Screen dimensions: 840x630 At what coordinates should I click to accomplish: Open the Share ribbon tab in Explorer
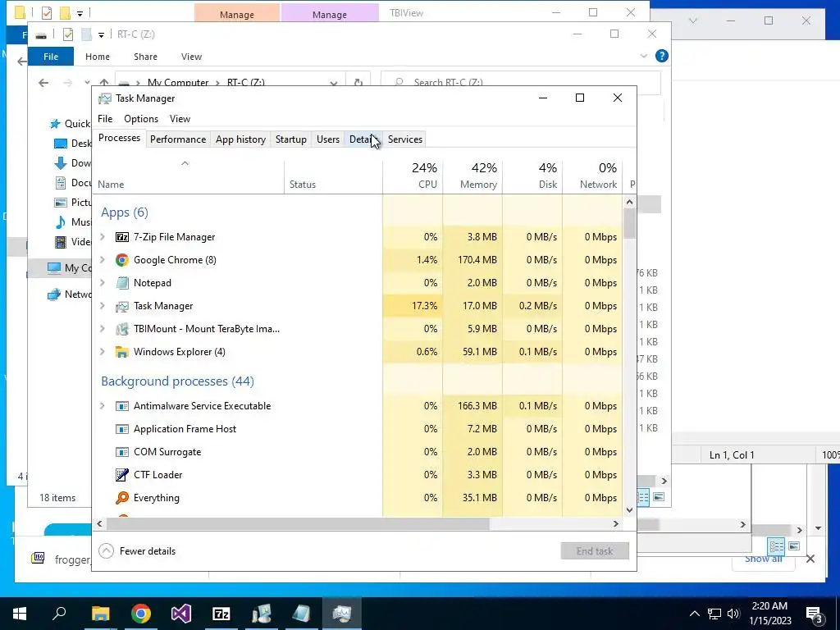(145, 57)
